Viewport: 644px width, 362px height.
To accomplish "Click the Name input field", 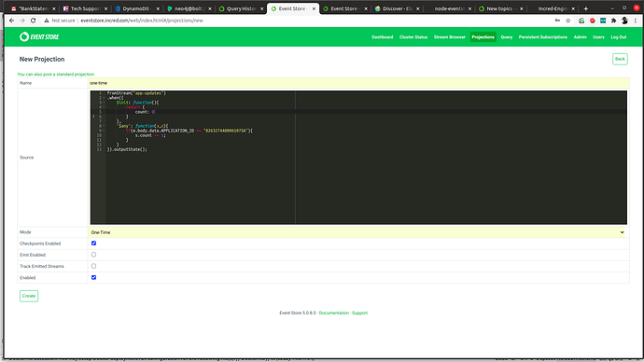I will coord(358,83).
